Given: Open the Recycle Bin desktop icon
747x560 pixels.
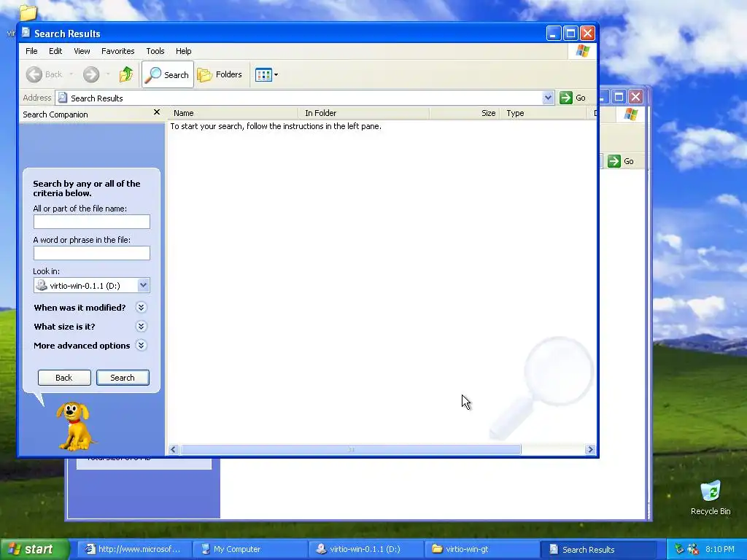Looking at the screenshot, I should (x=711, y=497).
